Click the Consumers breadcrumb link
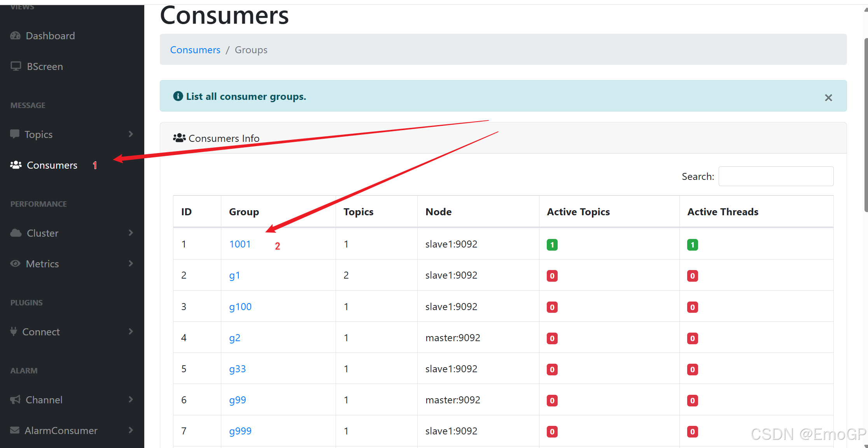 pos(195,50)
